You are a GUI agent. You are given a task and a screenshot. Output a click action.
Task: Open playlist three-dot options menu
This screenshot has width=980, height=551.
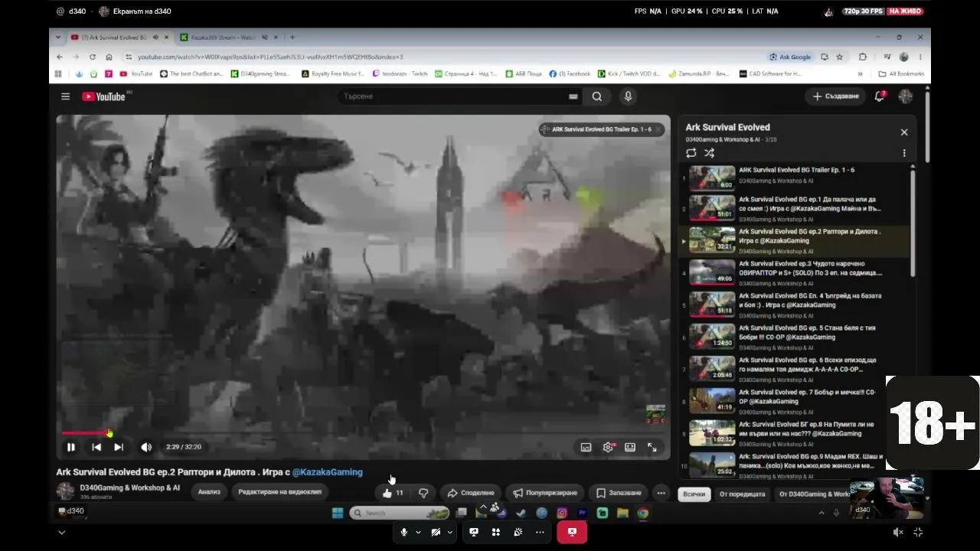(x=904, y=153)
